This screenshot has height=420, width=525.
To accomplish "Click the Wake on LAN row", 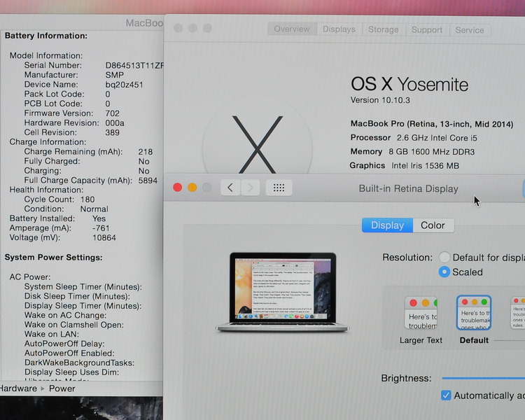I will click(x=52, y=335).
